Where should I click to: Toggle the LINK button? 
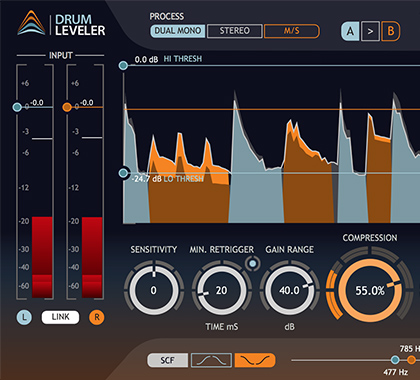[60, 317]
